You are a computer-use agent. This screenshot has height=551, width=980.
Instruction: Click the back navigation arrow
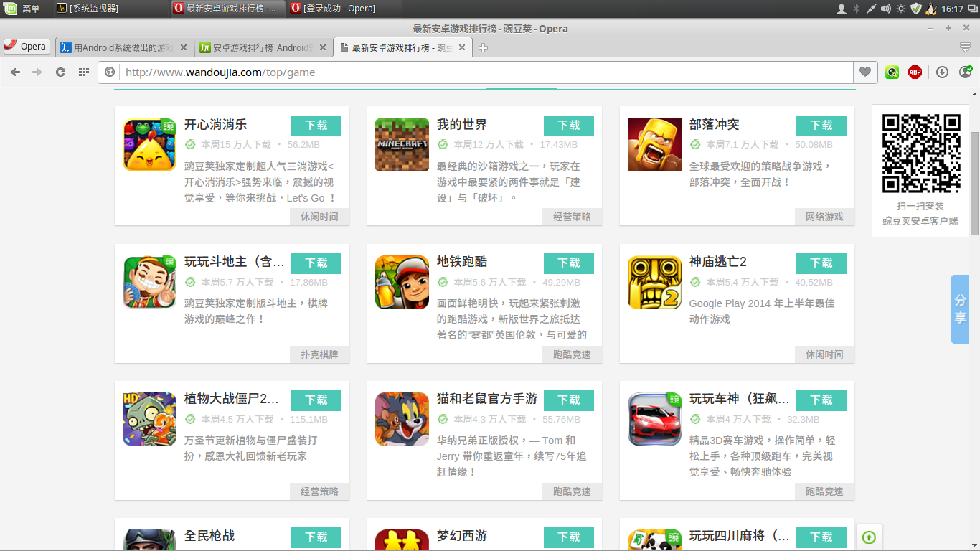click(15, 72)
